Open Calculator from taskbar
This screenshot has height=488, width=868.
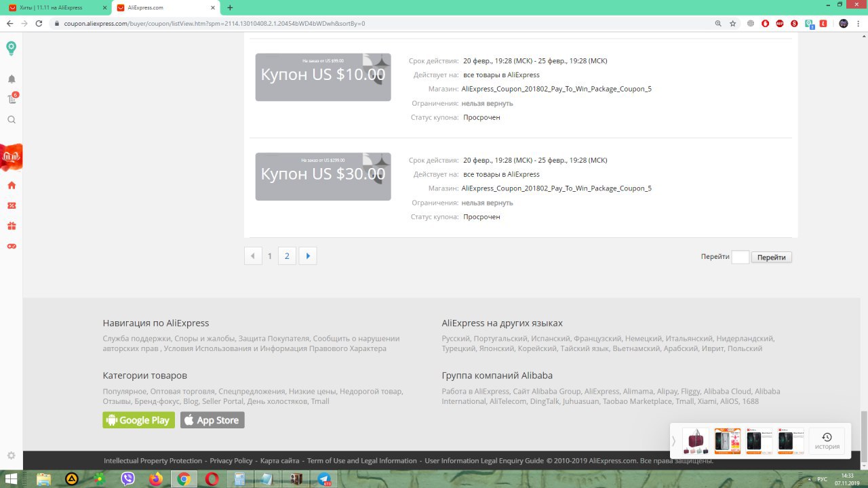[x=239, y=479]
